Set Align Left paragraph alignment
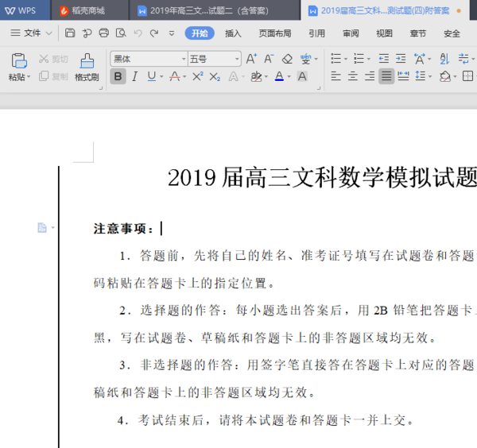Image resolution: width=477 pixels, height=448 pixels. [335, 76]
